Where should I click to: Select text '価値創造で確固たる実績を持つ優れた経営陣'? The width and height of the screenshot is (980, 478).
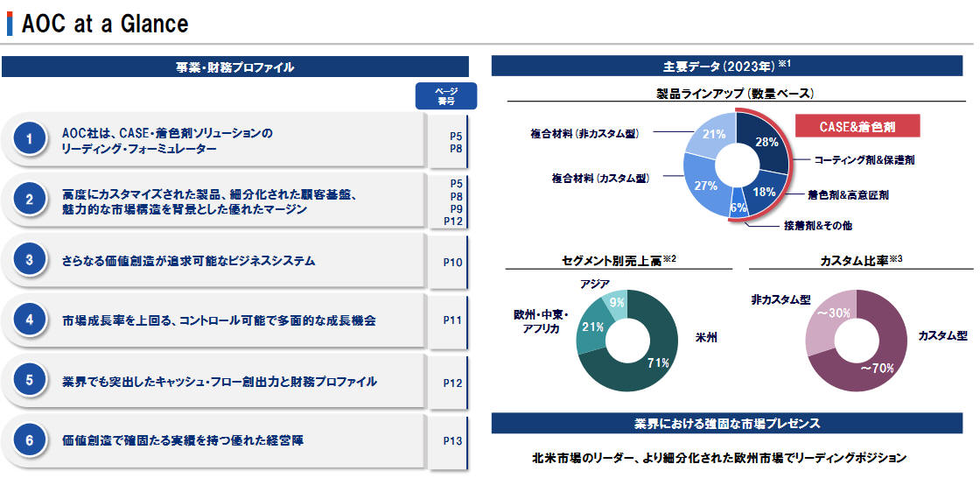pyautogui.click(x=183, y=441)
